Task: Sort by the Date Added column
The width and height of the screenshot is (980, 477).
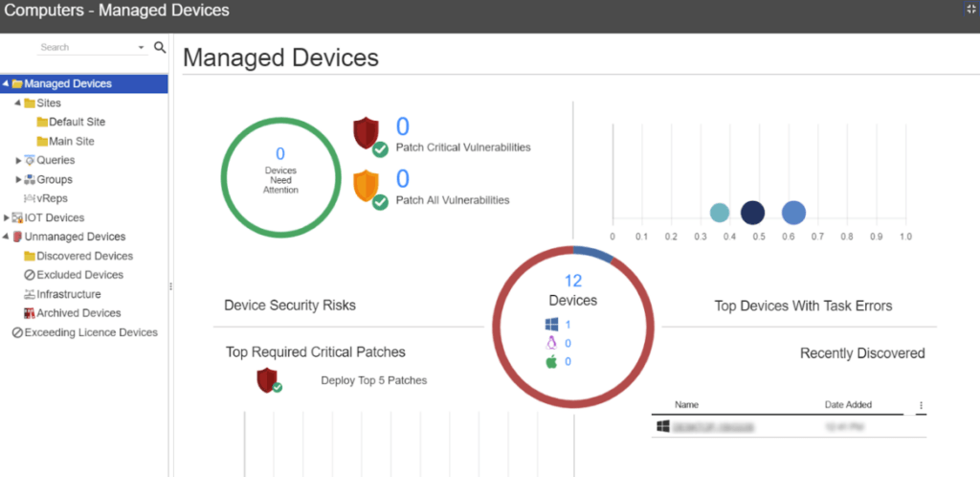Action: [848, 404]
